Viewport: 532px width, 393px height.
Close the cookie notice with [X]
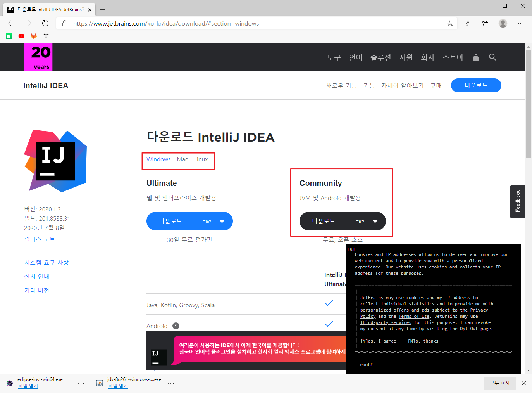point(351,249)
